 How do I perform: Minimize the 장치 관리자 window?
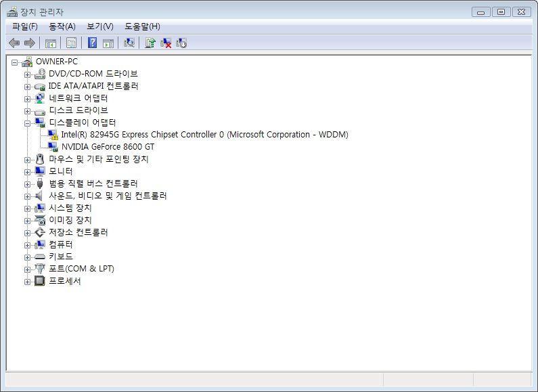[480, 12]
